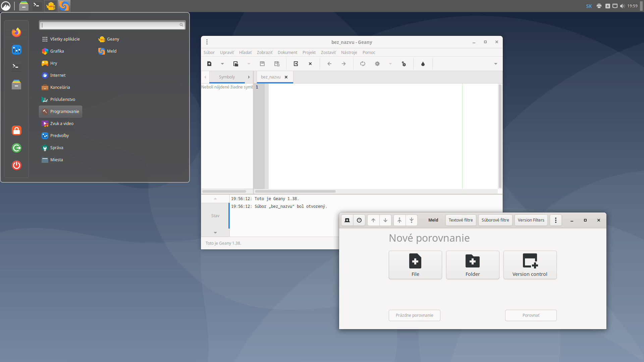Go to the previous change in Meld
This screenshot has height=362, width=644.
point(373,220)
